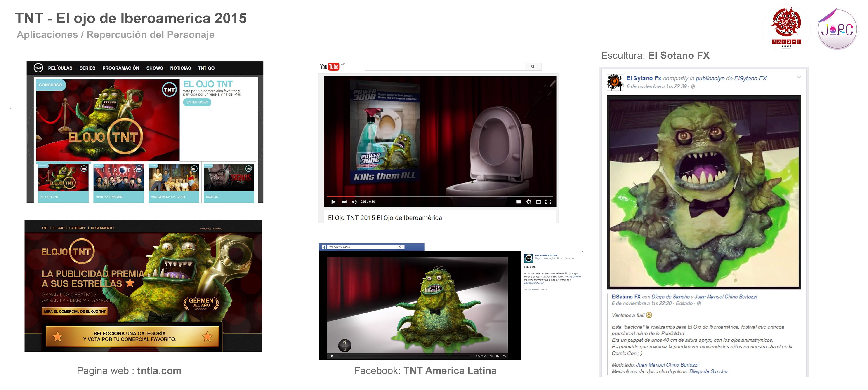Click the YouTube magnifier search button

click(x=533, y=67)
